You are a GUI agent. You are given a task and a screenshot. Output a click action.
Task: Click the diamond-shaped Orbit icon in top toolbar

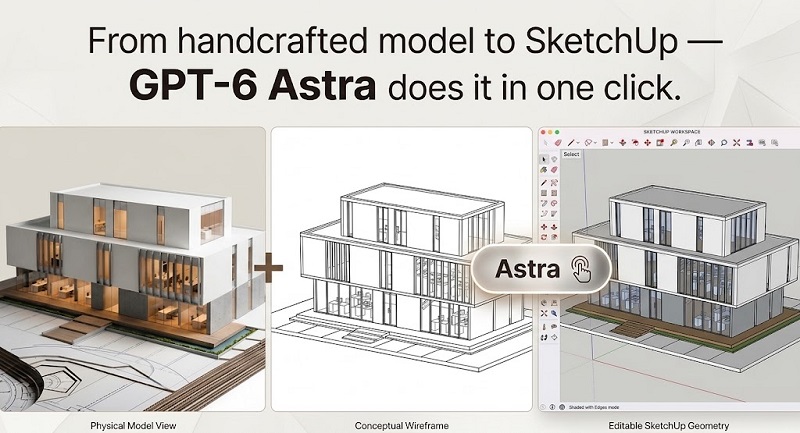click(x=711, y=143)
